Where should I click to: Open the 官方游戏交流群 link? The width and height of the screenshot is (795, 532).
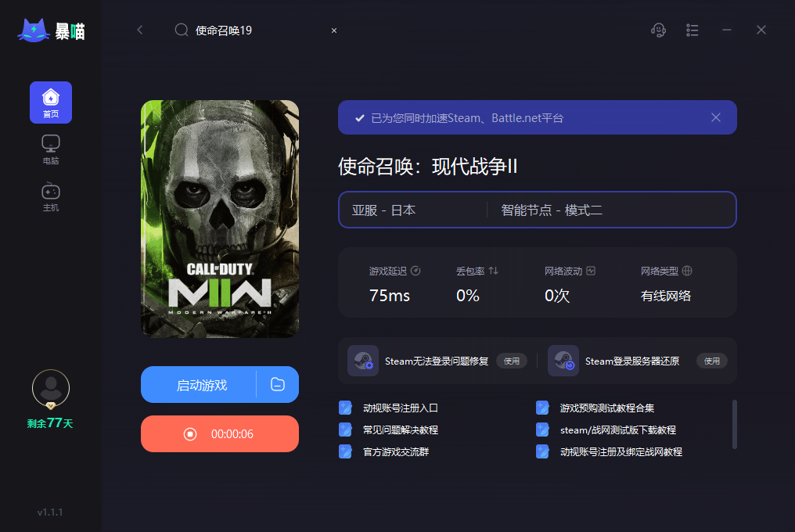tap(396, 451)
